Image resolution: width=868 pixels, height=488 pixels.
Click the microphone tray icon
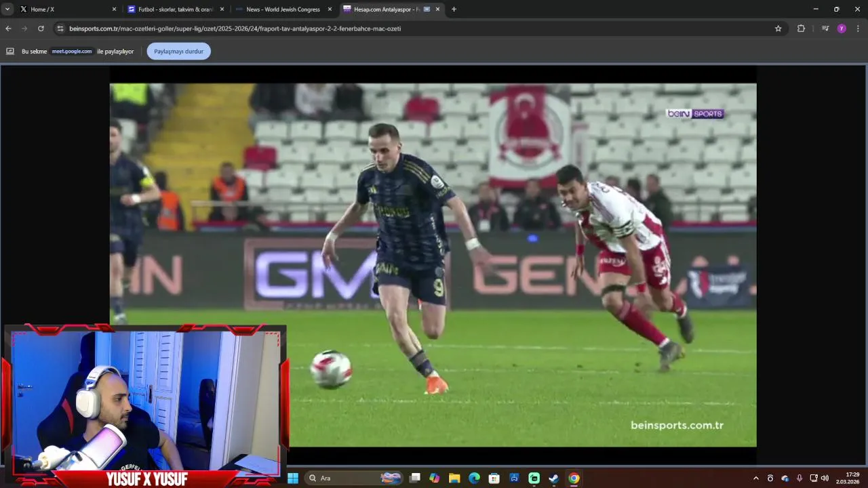tap(800, 478)
